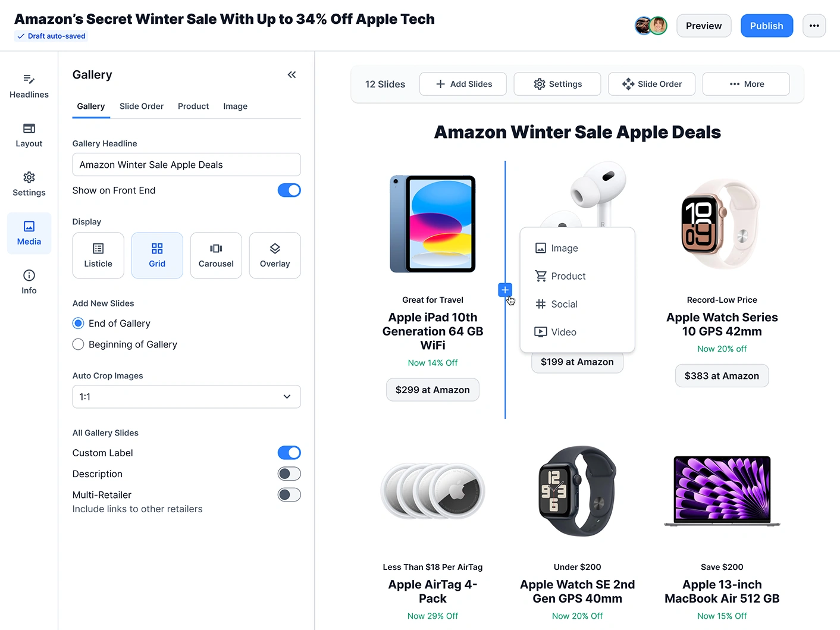Collapse the Gallery panel with double chevron
This screenshot has width=840, height=630.
pyautogui.click(x=292, y=75)
